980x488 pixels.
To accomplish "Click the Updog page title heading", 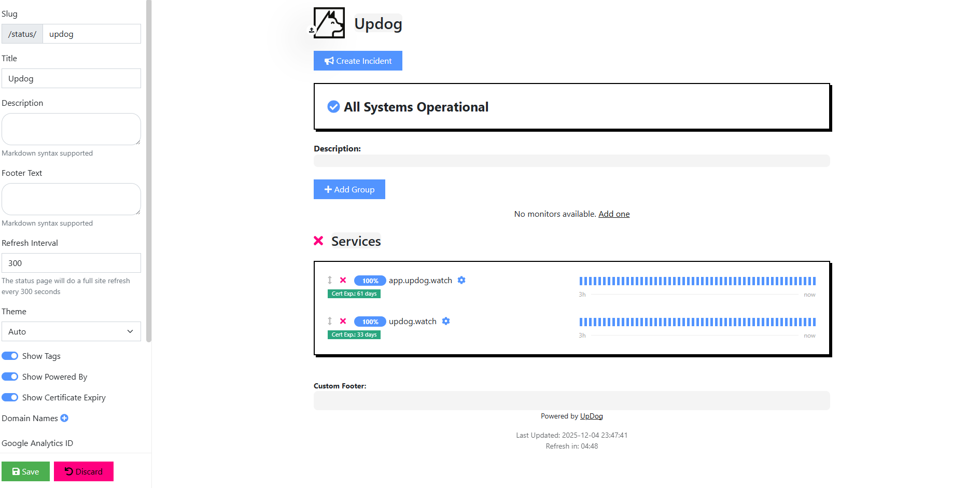I will [378, 23].
